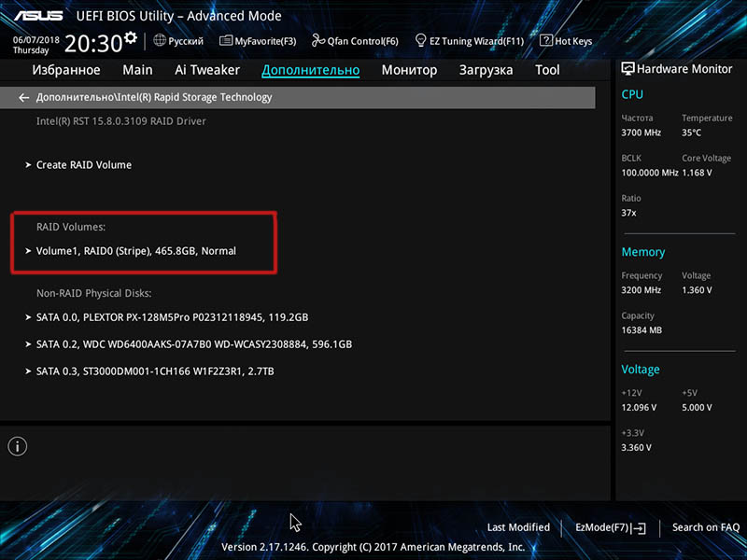Expand the SATA 0.2 WDC disk arrow
747x560 pixels.
tap(28, 343)
